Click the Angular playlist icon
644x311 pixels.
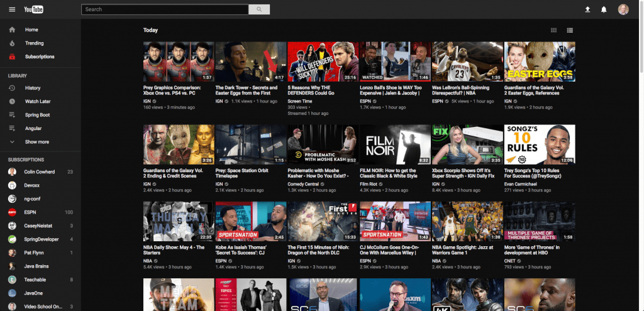pyautogui.click(x=12, y=128)
